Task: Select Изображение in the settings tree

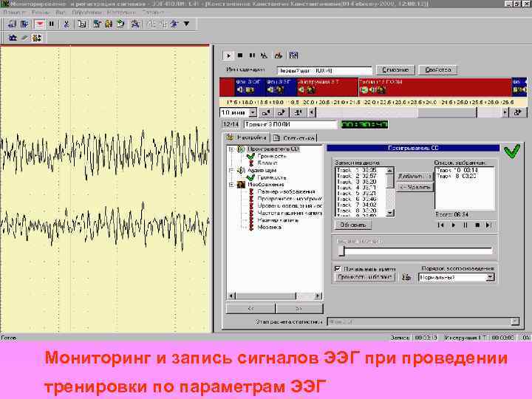Action: pyautogui.click(x=266, y=185)
